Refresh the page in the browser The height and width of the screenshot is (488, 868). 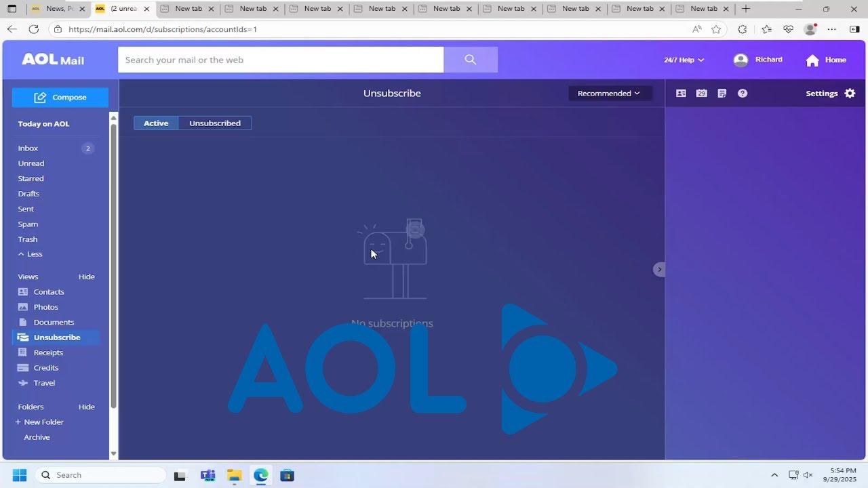click(34, 29)
